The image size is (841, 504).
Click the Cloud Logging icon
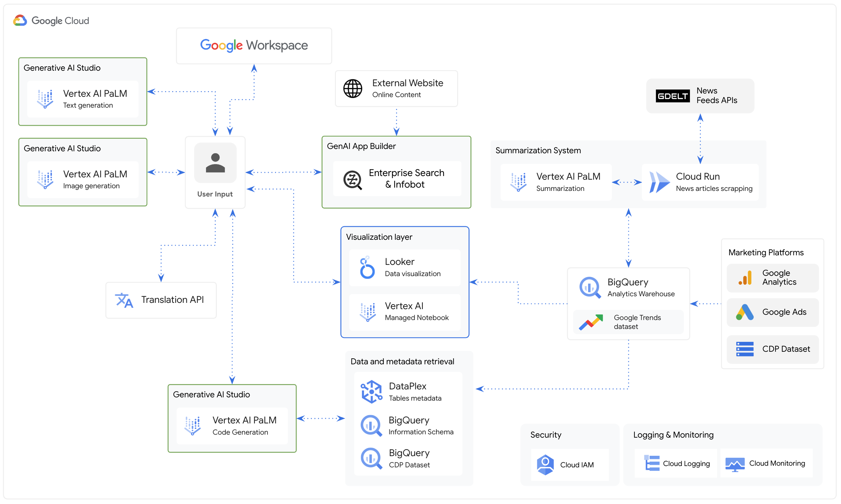pyautogui.click(x=652, y=463)
